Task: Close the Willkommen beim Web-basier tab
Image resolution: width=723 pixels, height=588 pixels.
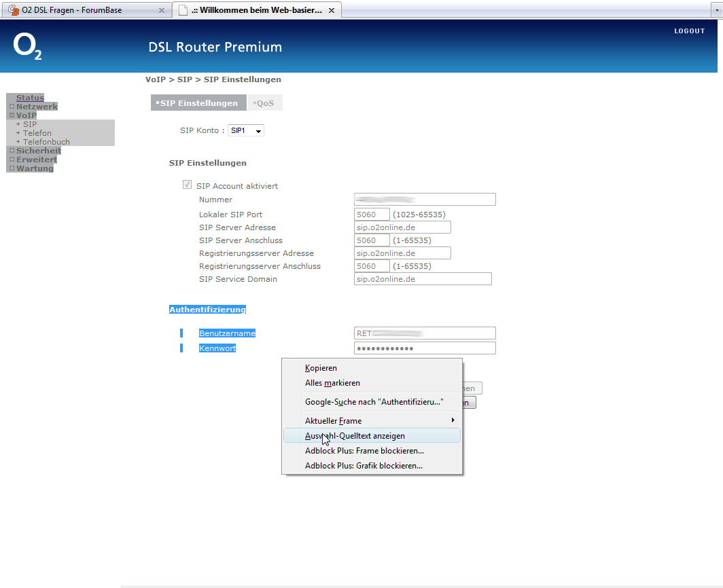Action: [332, 10]
